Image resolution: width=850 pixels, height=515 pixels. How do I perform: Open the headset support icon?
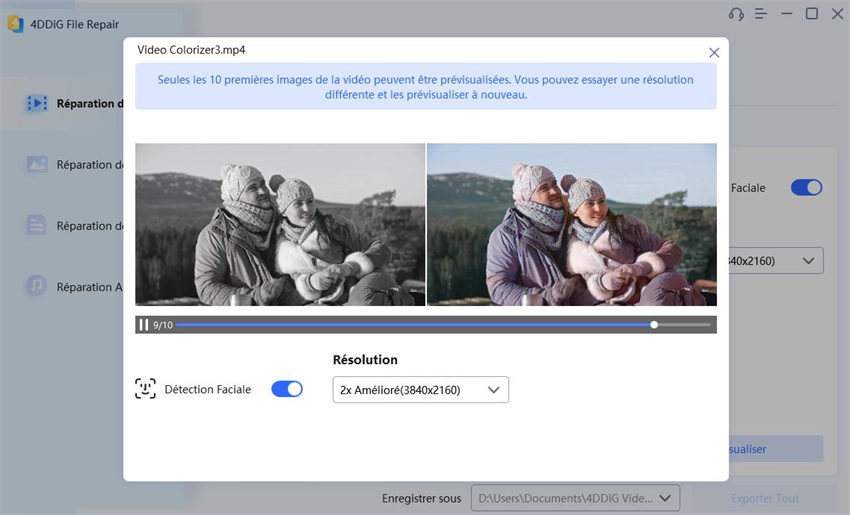pos(736,14)
